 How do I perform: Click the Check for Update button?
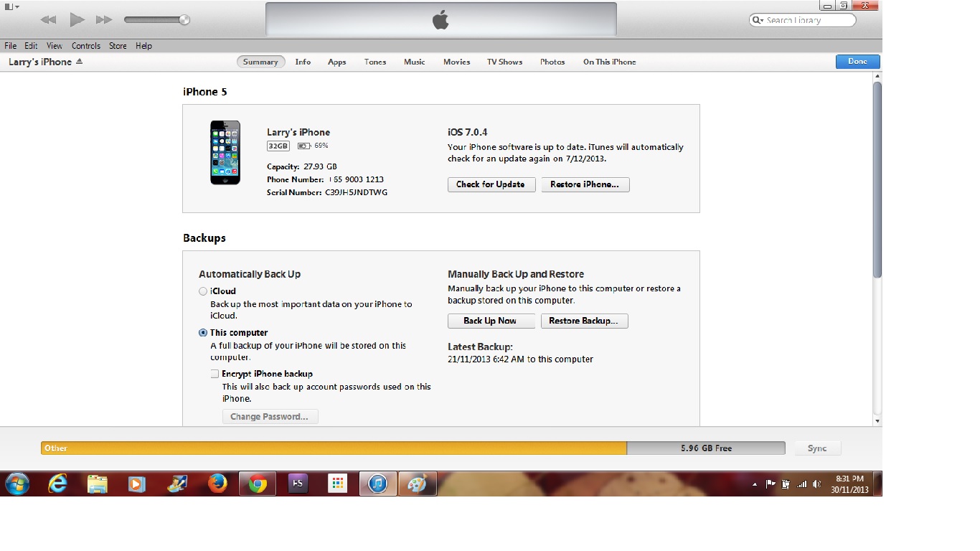(491, 184)
